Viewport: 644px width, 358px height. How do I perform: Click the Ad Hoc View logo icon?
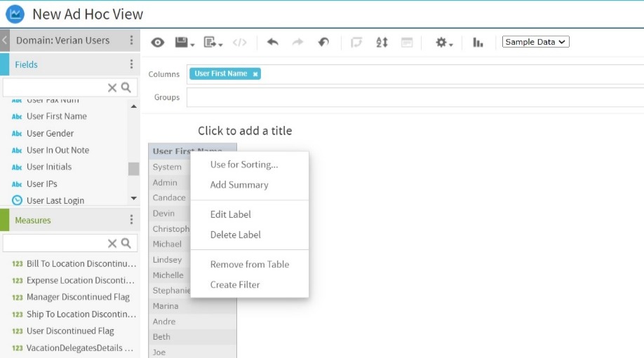15,14
